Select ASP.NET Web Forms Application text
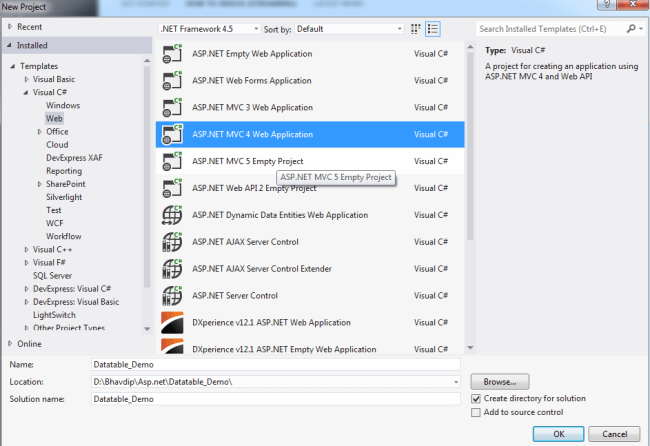The width and height of the screenshot is (650, 446). pos(252,81)
